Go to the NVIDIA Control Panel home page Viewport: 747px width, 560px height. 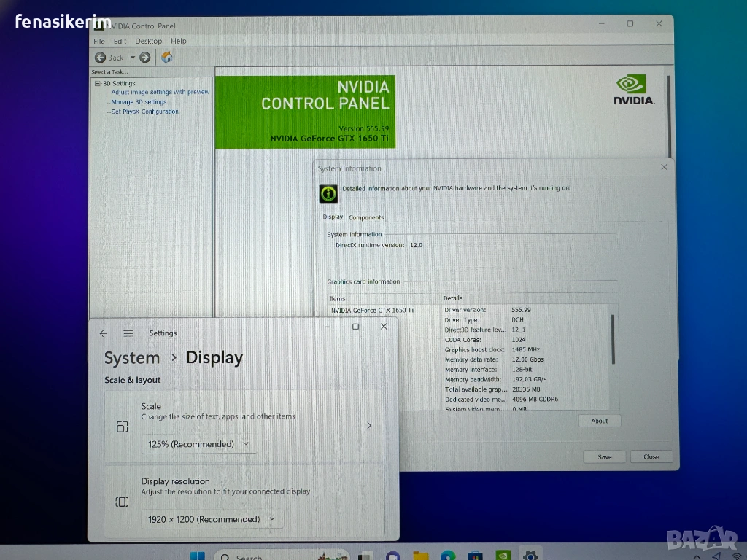click(x=167, y=57)
